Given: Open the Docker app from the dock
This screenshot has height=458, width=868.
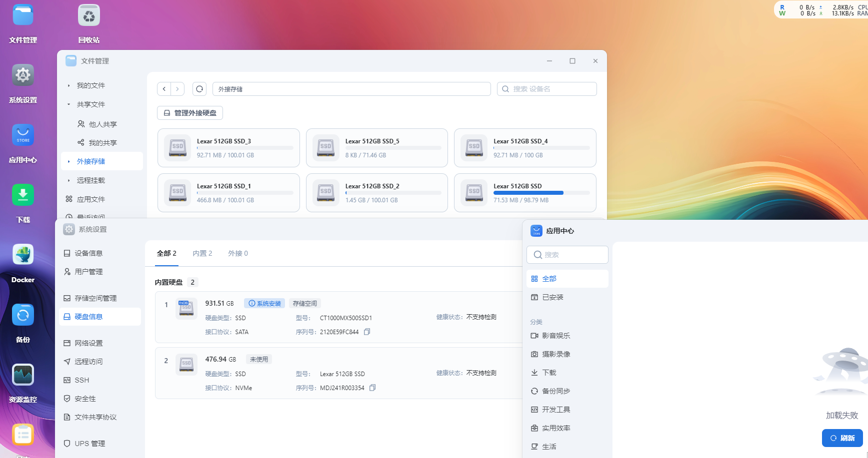Looking at the screenshot, I should 22,254.
